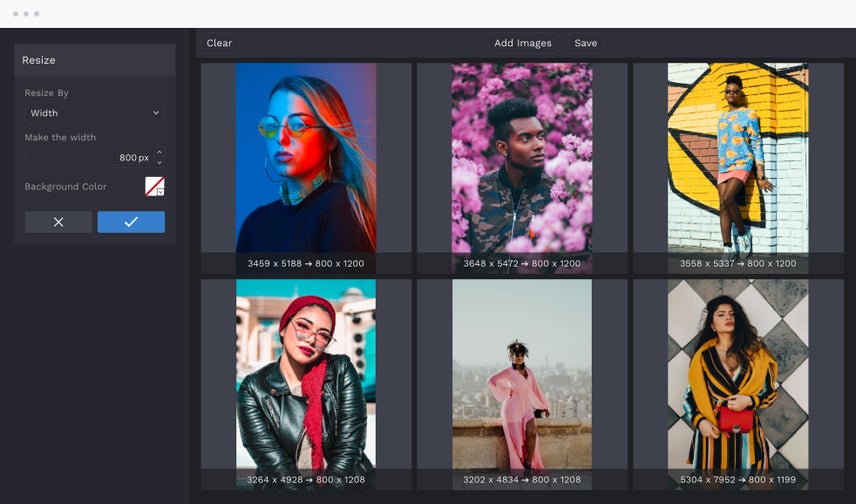Click the Save button

point(585,43)
